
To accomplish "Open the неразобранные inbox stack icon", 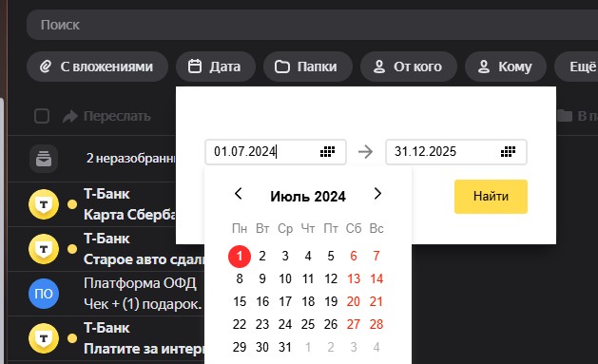I will tap(44, 158).
